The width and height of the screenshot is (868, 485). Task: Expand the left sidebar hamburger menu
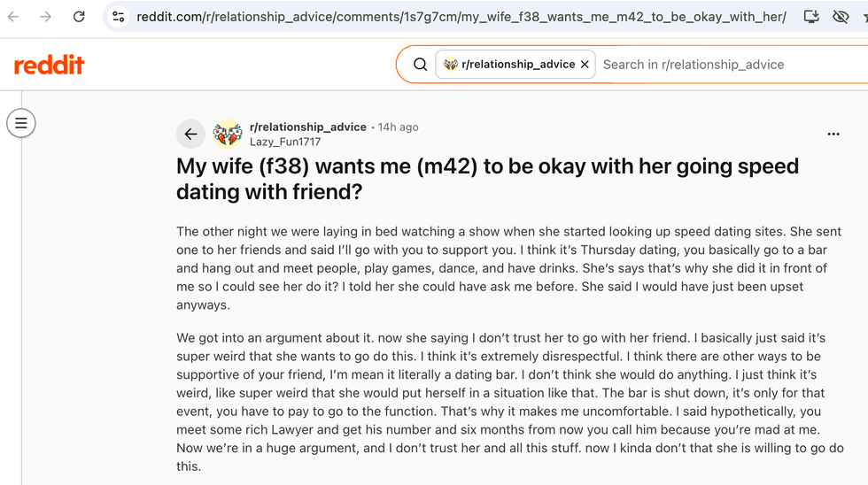point(21,123)
